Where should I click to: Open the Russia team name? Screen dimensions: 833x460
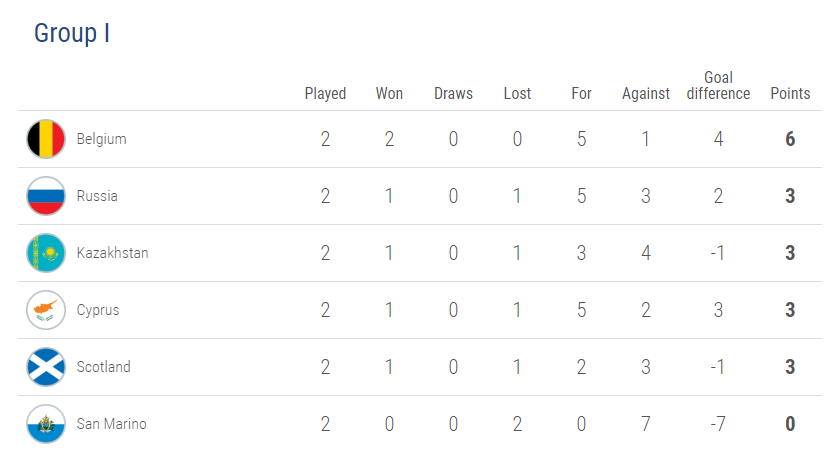point(97,196)
